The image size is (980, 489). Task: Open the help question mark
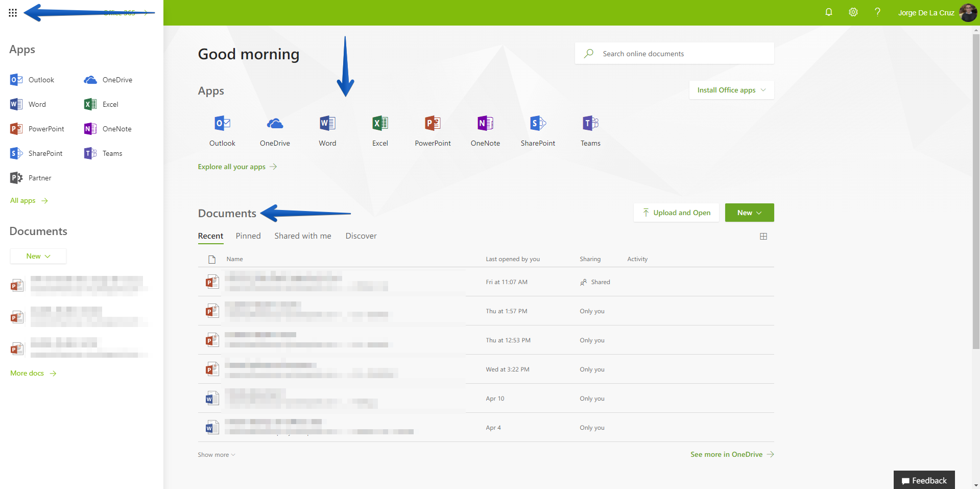click(x=877, y=12)
